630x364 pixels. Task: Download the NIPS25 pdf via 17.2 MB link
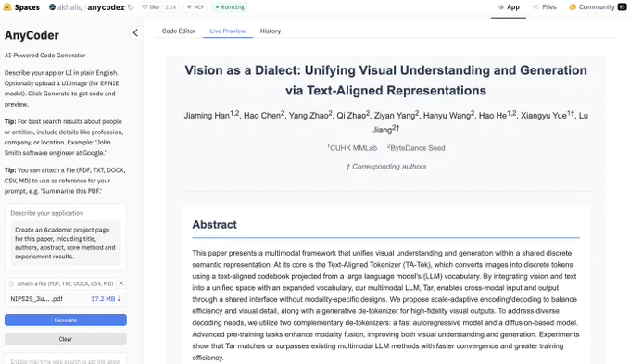[106, 299]
